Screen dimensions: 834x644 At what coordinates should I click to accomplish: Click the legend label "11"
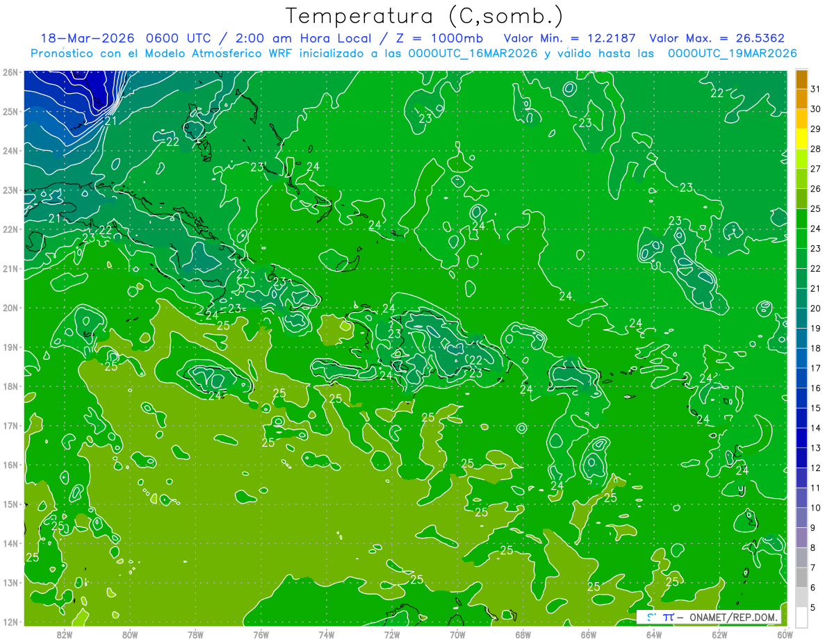(816, 488)
